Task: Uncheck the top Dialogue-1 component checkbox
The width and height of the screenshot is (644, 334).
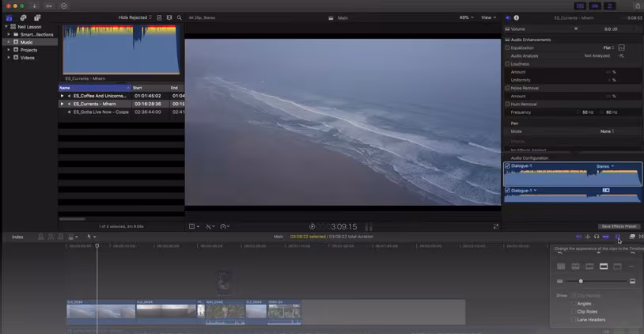Action: (x=507, y=166)
